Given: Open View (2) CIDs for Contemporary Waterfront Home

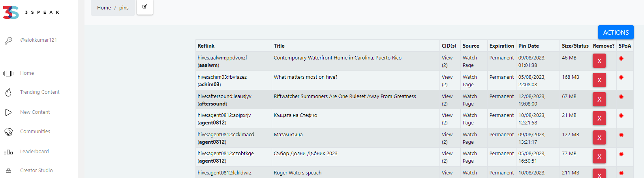Looking at the screenshot, I should tap(447, 61).
